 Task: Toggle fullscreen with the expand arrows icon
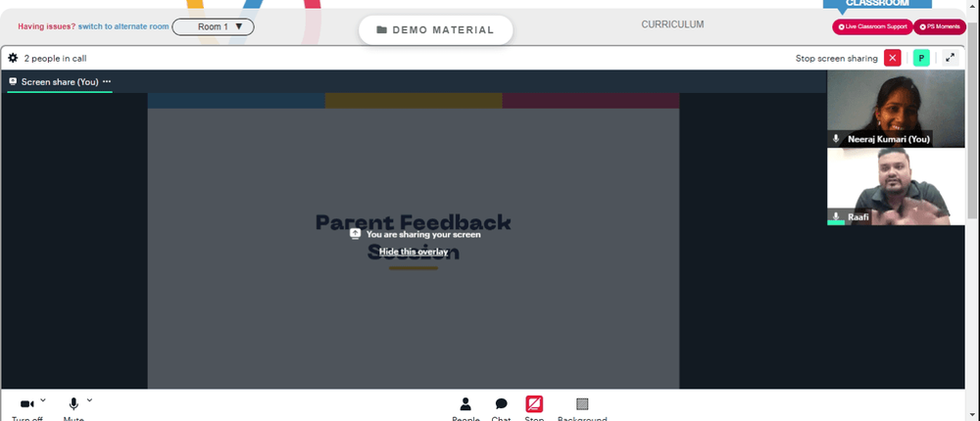[950, 58]
